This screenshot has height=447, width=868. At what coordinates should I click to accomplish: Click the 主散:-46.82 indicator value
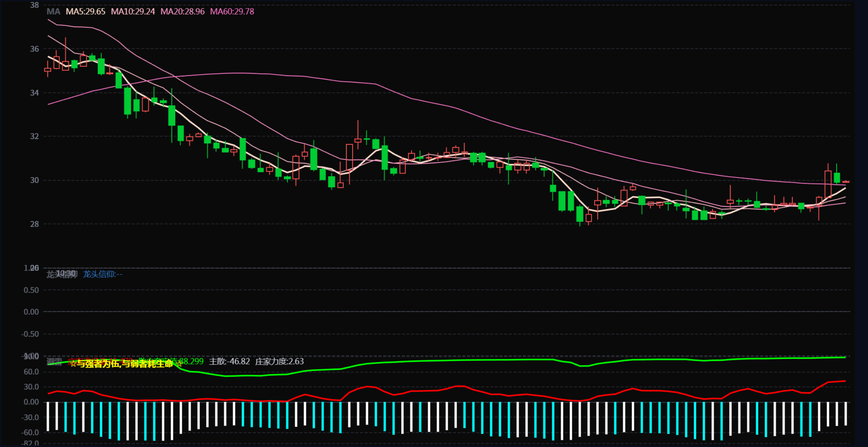[x=230, y=362]
